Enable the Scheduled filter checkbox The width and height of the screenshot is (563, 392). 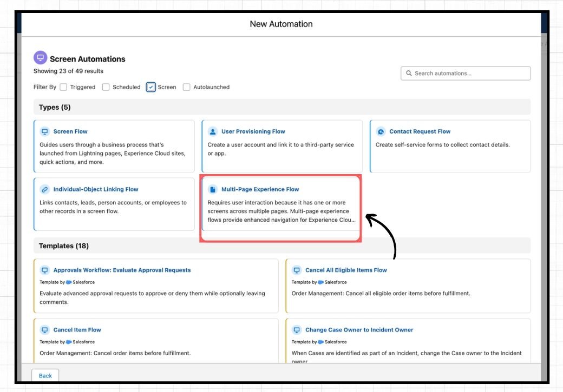(106, 87)
